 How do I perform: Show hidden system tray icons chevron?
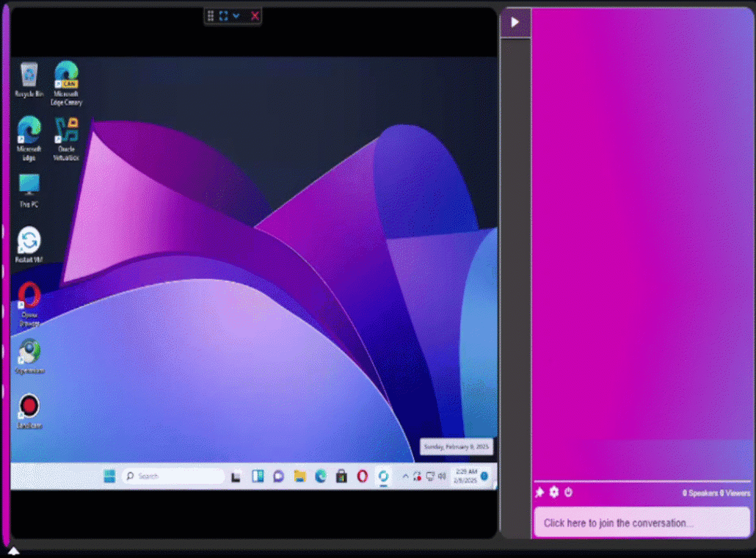[405, 476]
